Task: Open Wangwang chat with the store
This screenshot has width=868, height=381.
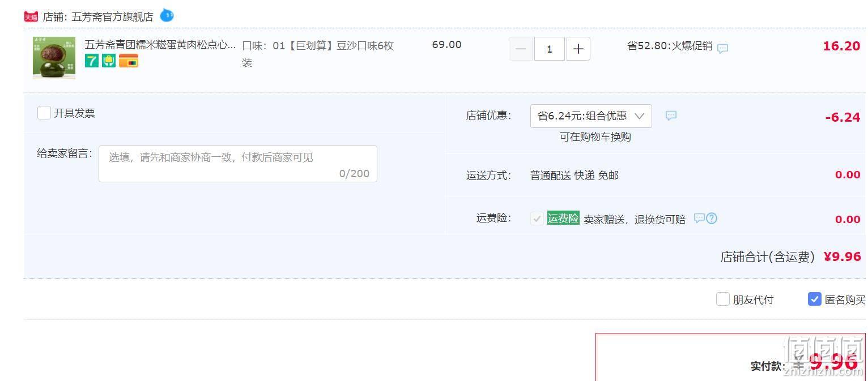Action: click(x=167, y=15)
